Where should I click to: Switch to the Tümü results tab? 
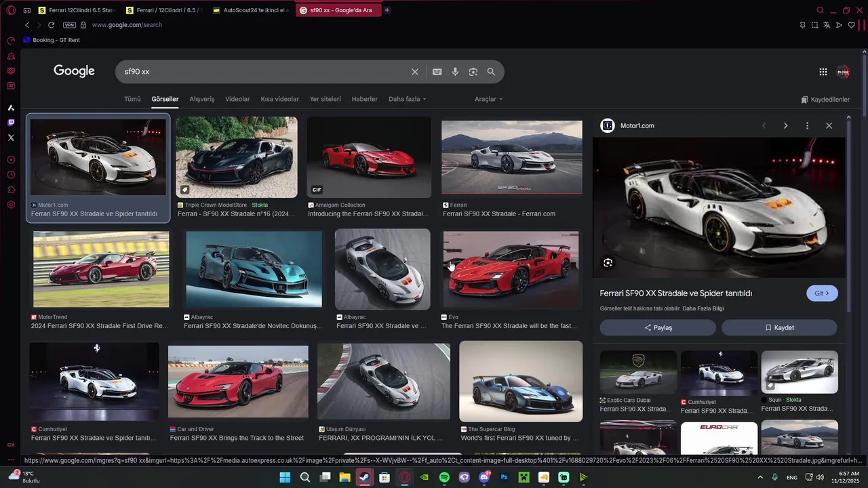click(x=132, y=99)
